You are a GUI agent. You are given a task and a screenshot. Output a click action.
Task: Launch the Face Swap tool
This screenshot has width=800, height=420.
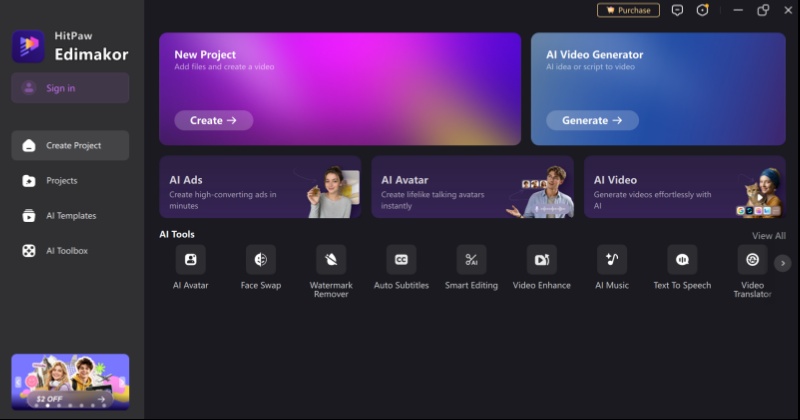pos(261,260)
